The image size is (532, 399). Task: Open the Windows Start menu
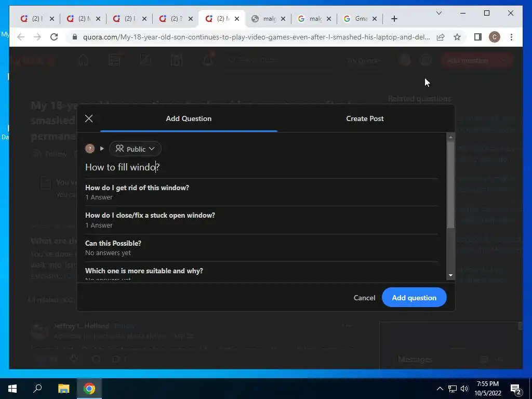point(12,389)
